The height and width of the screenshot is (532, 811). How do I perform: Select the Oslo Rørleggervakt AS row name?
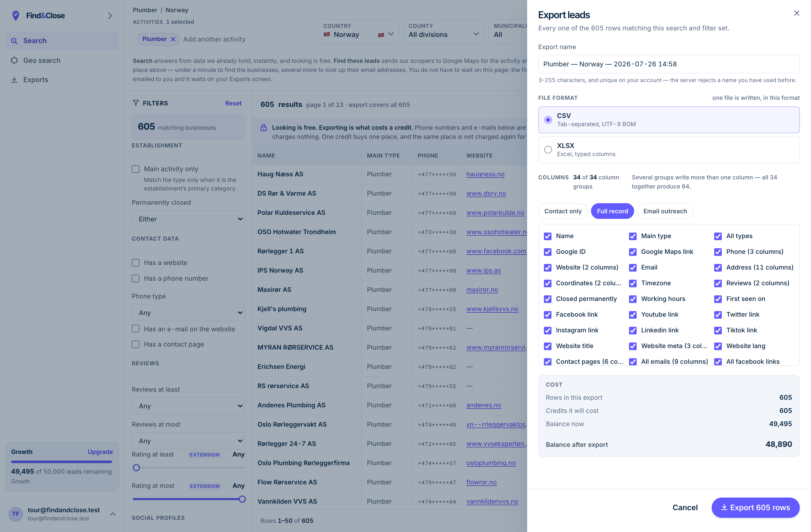click(x=292, y=424)
